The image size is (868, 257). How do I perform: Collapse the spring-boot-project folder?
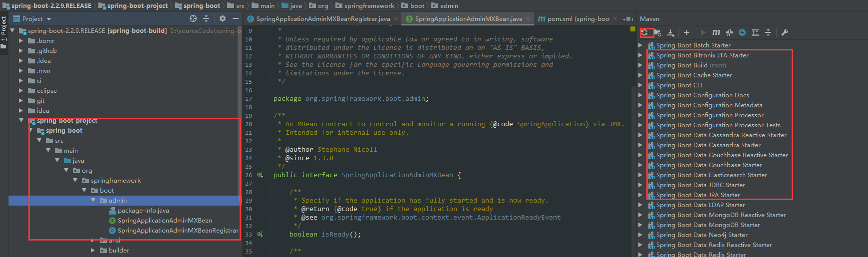tap(21, 120)
